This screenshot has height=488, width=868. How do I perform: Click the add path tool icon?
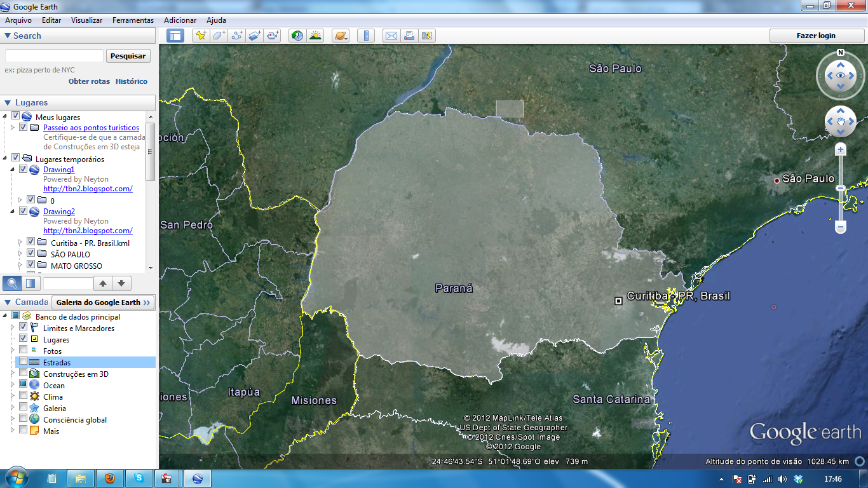click(237, 36)
